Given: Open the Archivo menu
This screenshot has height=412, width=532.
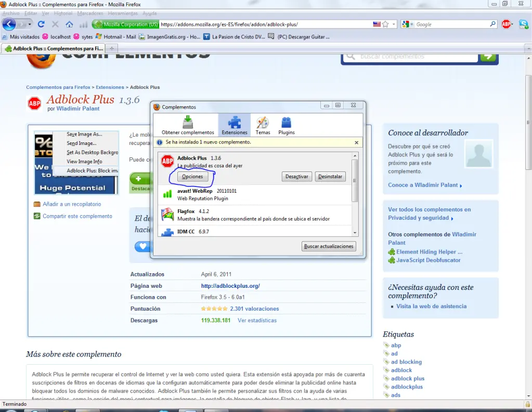Looking at the screenshot, I should point(11,13).
